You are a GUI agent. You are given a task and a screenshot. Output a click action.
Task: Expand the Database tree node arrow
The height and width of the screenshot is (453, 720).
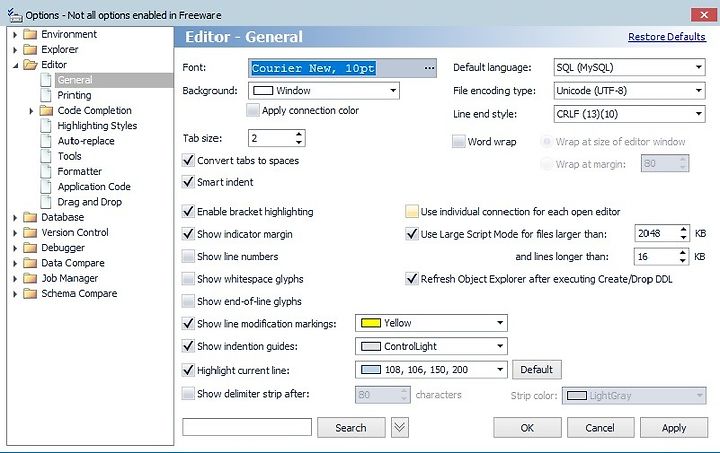click(x=15, y=218)
